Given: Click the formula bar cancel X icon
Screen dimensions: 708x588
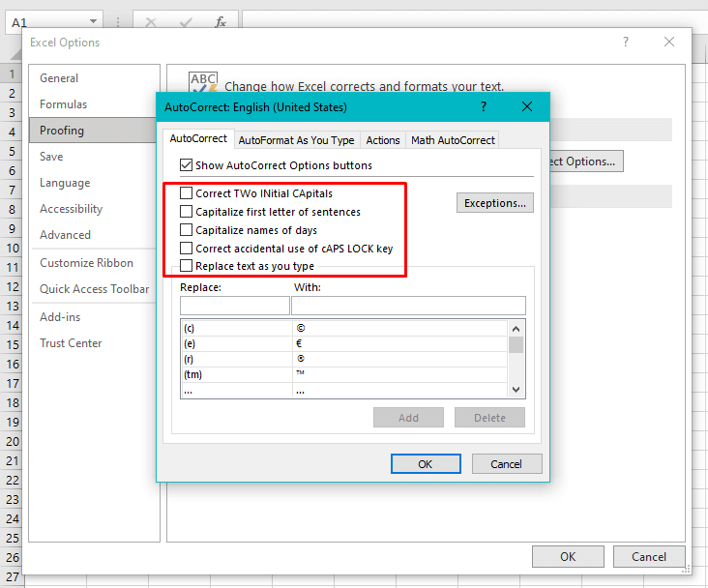Looking at the screenshot, I should 151,22.
